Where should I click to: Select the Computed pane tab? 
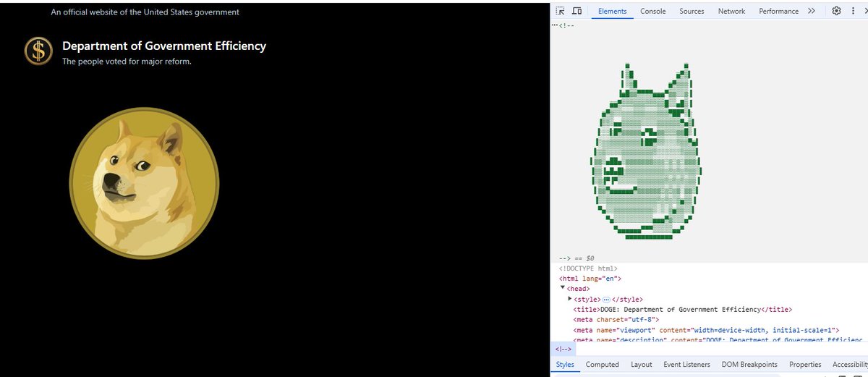(603, 365)
